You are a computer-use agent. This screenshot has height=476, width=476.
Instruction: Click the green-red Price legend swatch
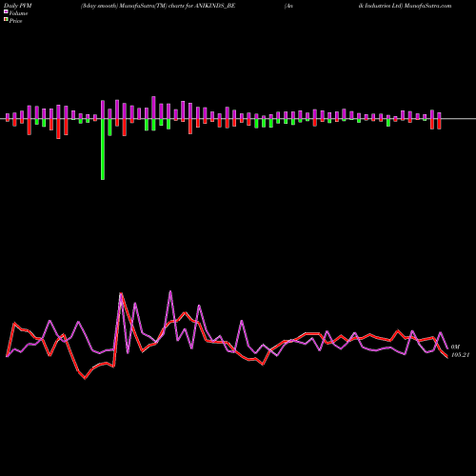6,19
